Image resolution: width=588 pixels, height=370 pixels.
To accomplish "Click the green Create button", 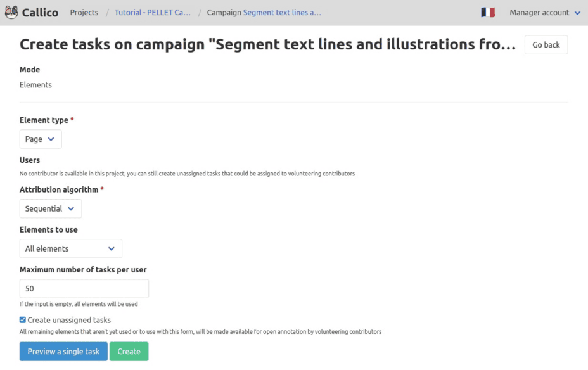I will [x=129, y=351].
